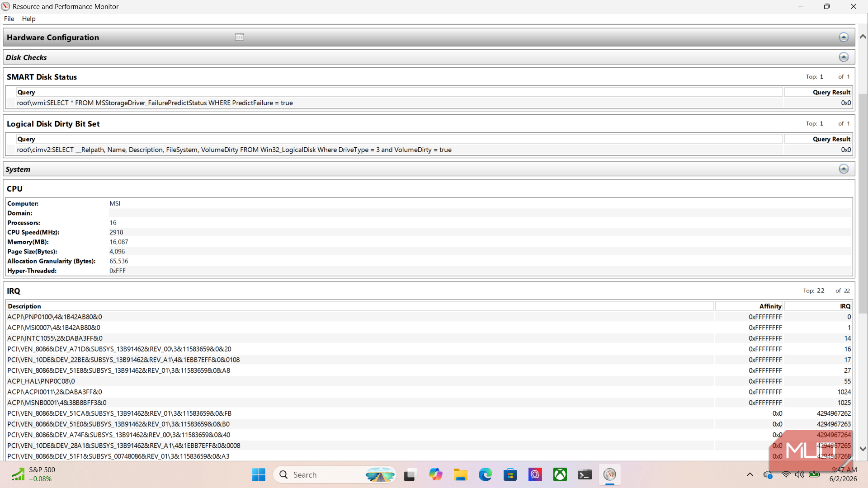Collapse the Disk Checks section

(844, 57)
